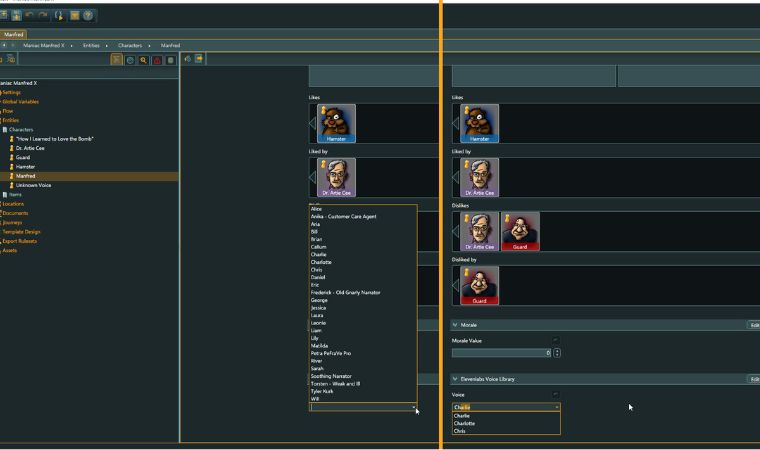The image size is (760, 450).
Task: Click Maniac Manfred X breadcrumb
Action: click(x=44, y=45)
